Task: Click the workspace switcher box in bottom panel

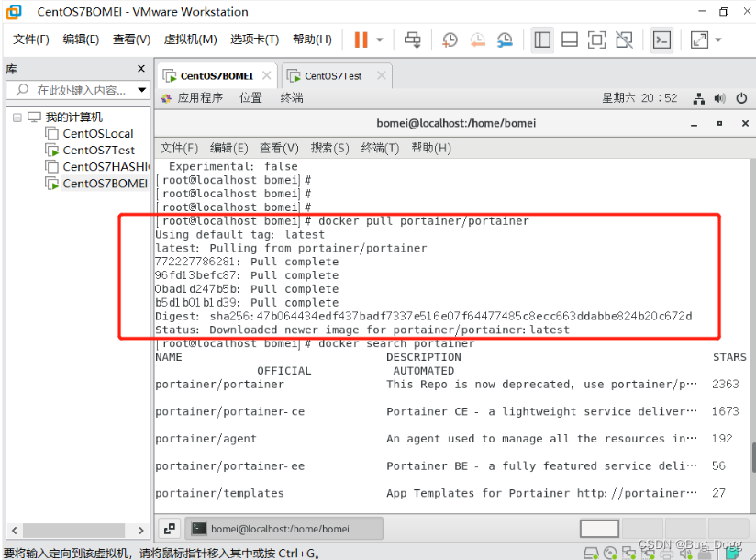Action: pyautogui.click(x=599, y=529)
